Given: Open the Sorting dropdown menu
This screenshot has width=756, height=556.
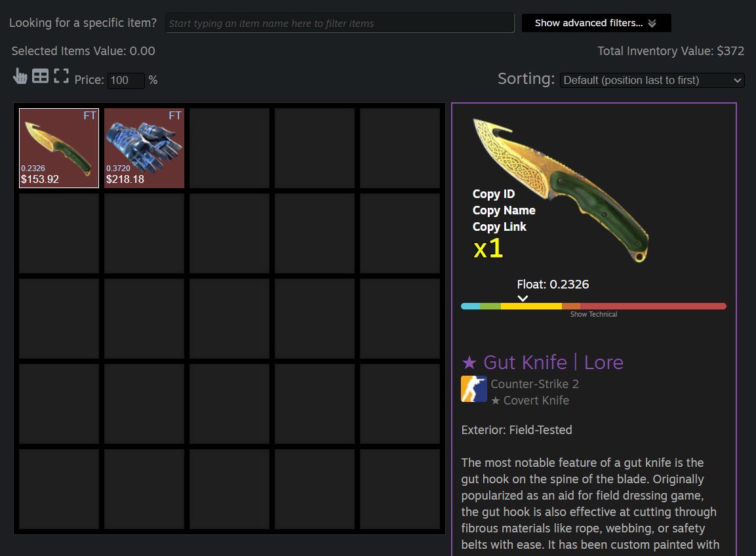Looking at the screenshot, I should coord(652,80).
